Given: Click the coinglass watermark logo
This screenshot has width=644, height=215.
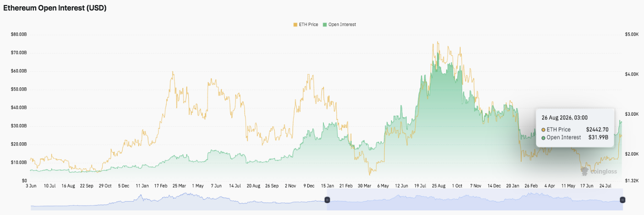Looking at the screenshot, I should (x=599, y=172).
